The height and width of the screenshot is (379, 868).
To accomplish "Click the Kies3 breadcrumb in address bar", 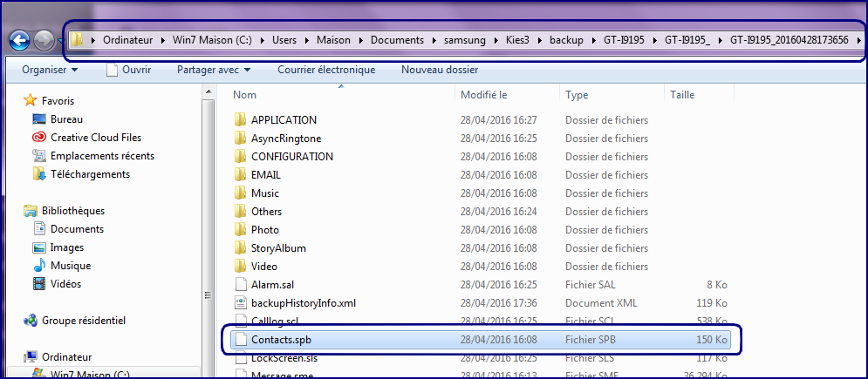I will point(520,40).
